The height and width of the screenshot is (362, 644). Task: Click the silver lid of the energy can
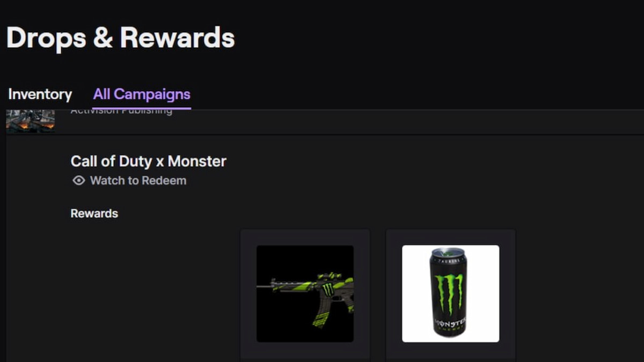click(x=448, y=251)
